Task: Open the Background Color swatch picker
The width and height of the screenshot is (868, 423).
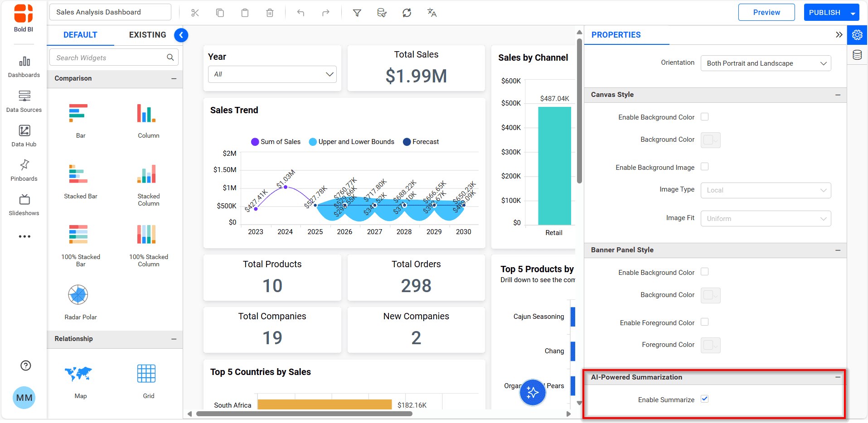Action: click(x=710, y=140)
